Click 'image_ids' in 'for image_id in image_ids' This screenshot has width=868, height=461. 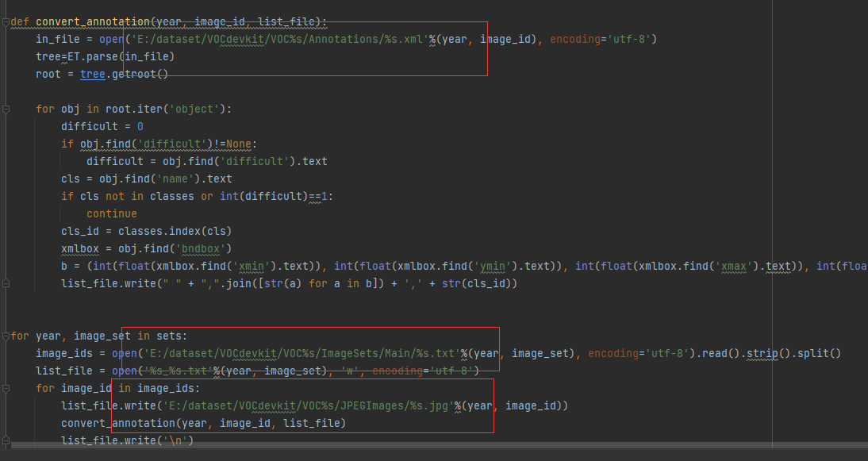[x=166, y=389]
